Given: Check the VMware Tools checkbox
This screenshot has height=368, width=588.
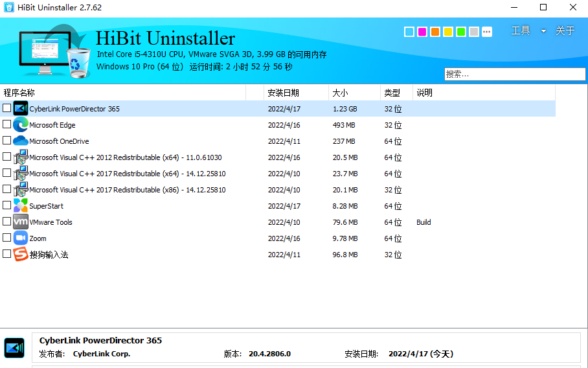Looking at the screenshot, I should (6, 222).
